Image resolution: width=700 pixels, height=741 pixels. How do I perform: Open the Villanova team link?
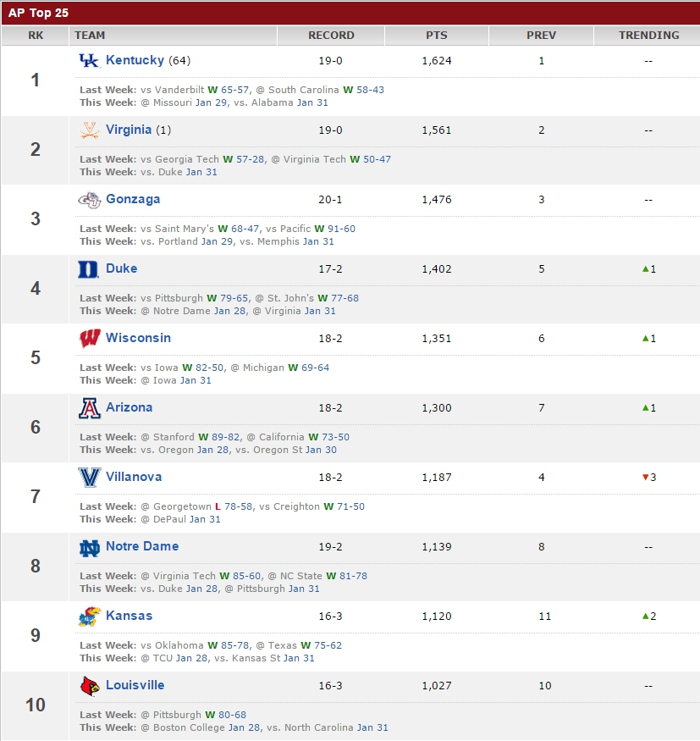134,476
